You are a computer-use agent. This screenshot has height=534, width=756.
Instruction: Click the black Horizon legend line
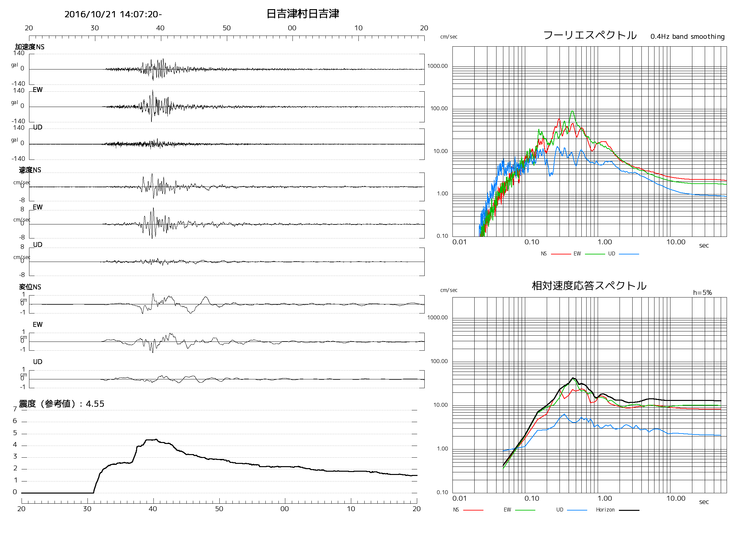[x=629, y=510]
